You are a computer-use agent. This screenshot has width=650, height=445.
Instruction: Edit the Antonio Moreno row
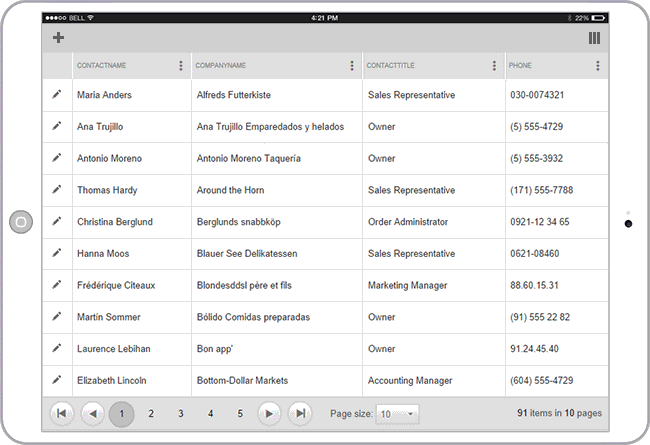tap(57, 158)
